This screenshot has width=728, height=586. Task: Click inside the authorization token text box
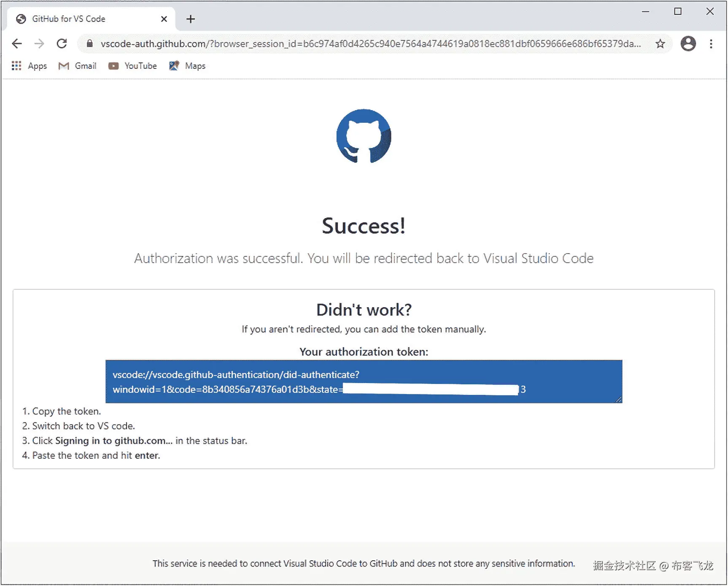click(364, 381)
